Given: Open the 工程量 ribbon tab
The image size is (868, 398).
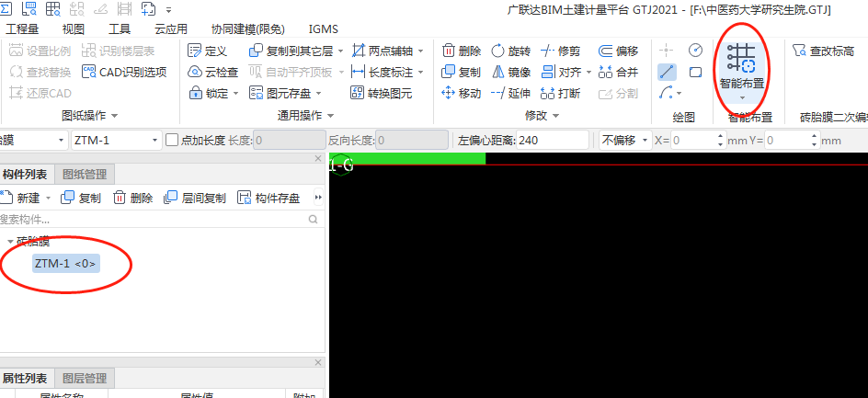Looking at the screenshot, I should coord(22,28).
